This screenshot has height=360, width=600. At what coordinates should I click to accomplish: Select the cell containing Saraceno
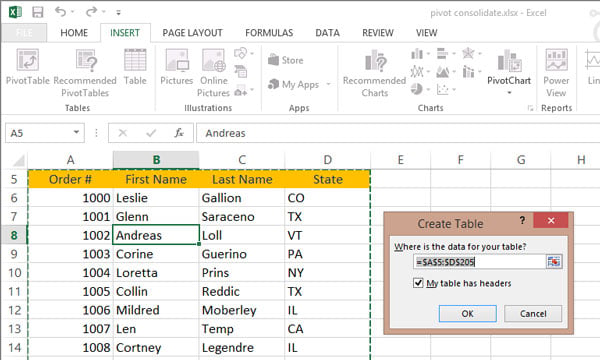(242, 217)
